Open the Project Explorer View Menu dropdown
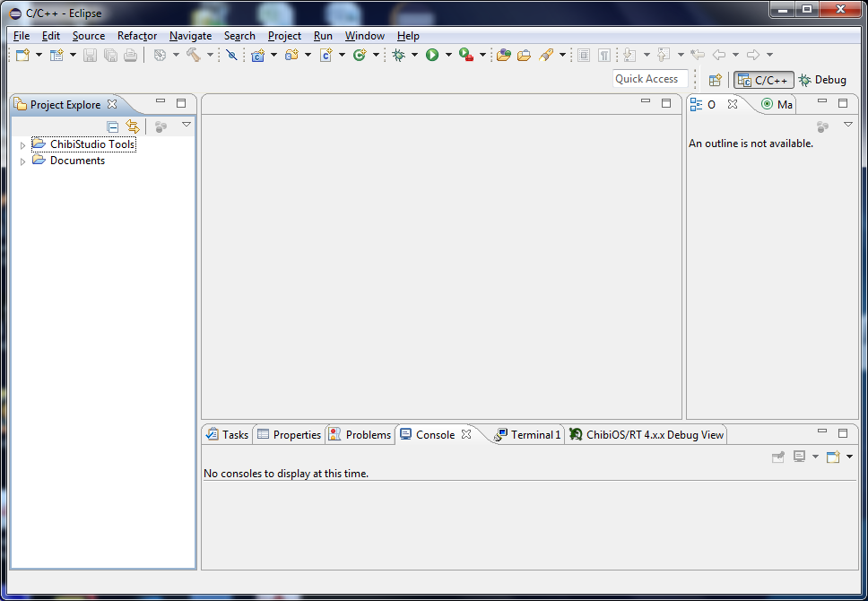 [187, 125]
